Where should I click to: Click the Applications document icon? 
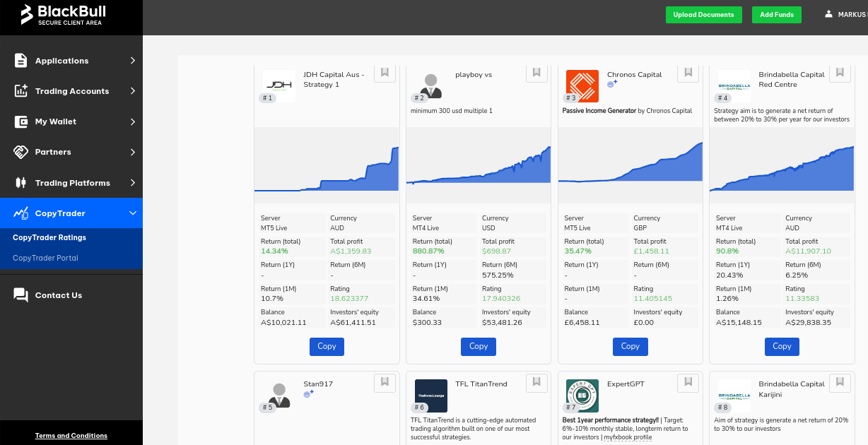point(20,61)
